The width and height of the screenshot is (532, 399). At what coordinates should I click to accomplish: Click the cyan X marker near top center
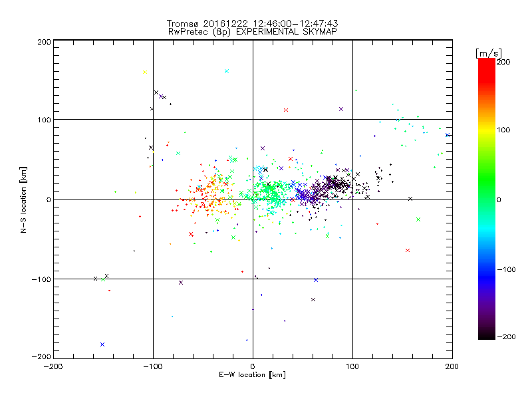(227, 71)
